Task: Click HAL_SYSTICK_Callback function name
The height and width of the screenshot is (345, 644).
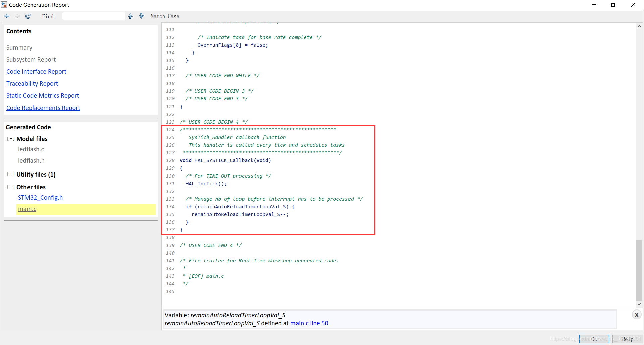Action: click(x=224, y=160)
